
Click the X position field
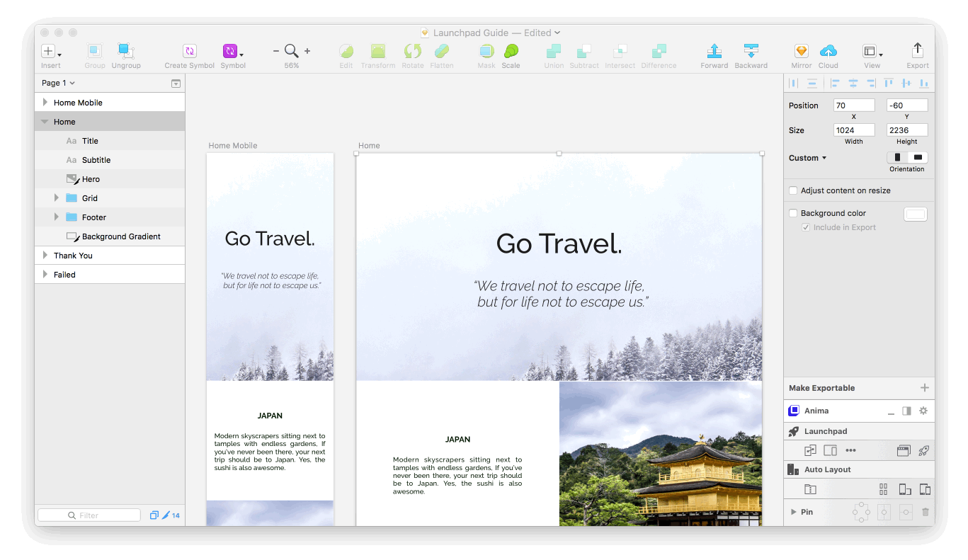[854, 105]
